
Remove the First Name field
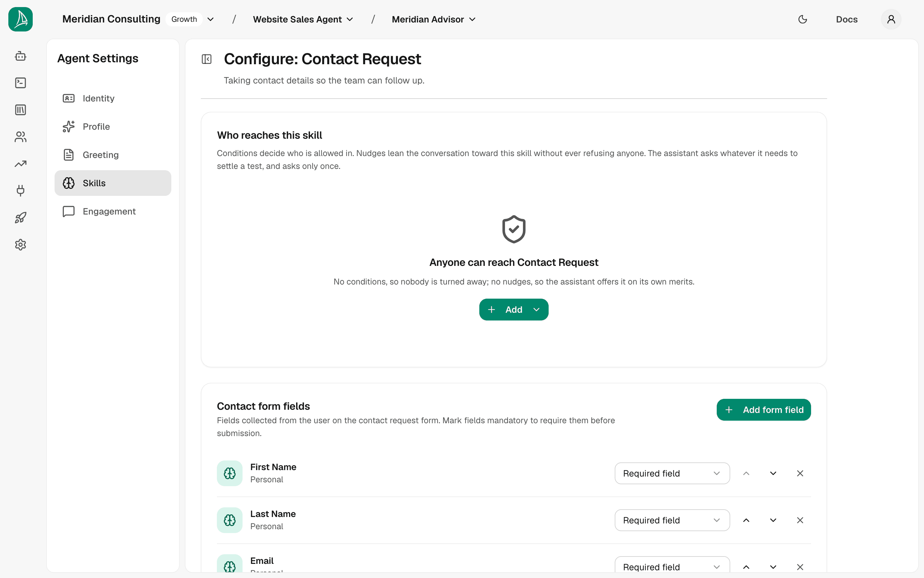[800, 473]
